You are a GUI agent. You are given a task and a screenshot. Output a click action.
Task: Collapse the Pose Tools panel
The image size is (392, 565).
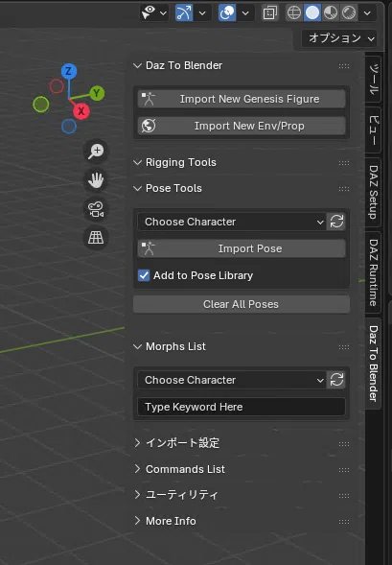(x=137, y=188)
